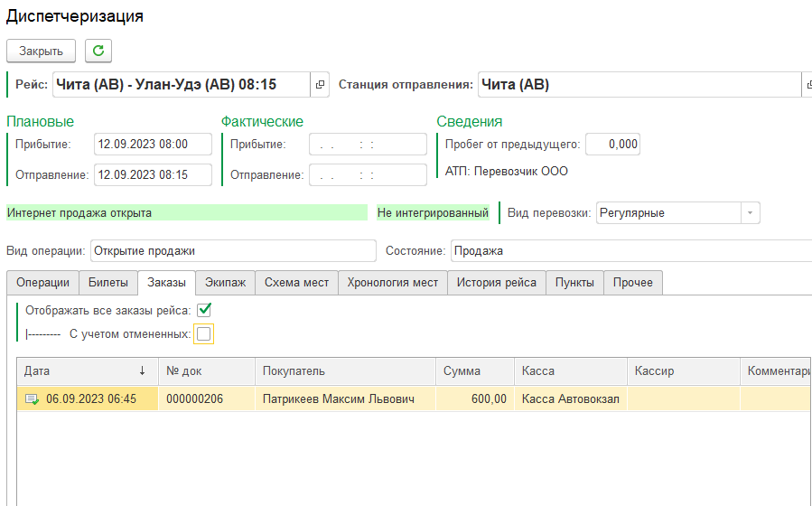Click the Вид операции input field
812x506 pixels.
click(232, 250)
